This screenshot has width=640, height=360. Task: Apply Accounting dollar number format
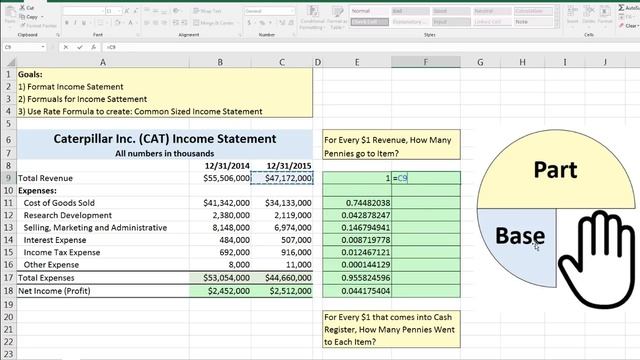click(250, 23)
